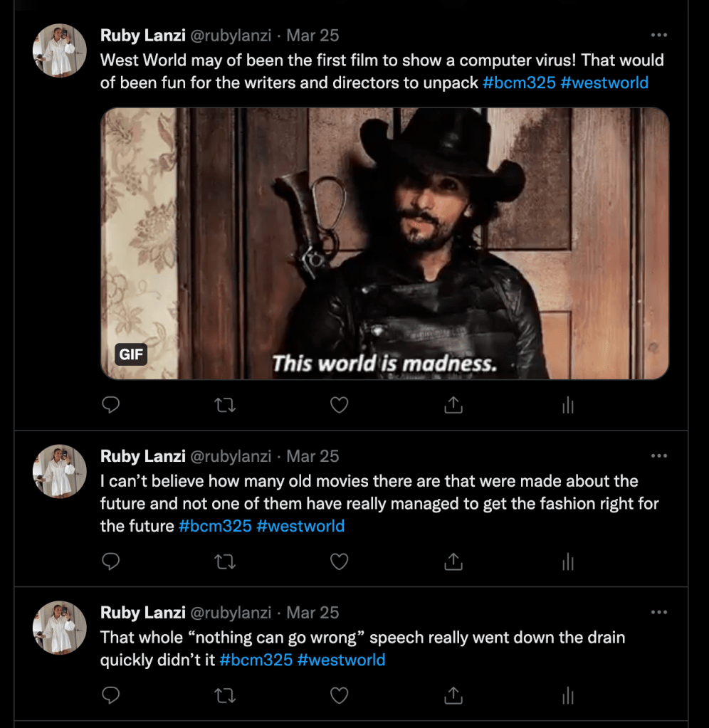Like the future fashion tweet
Screen dimensions: 709x728
tap(340, 562)
